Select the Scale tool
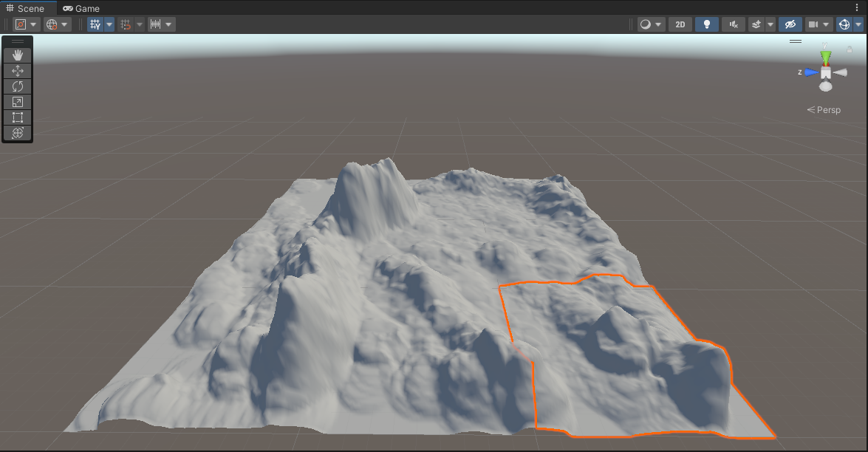Screen dimensions: 868x452 [x=18, y=102]
